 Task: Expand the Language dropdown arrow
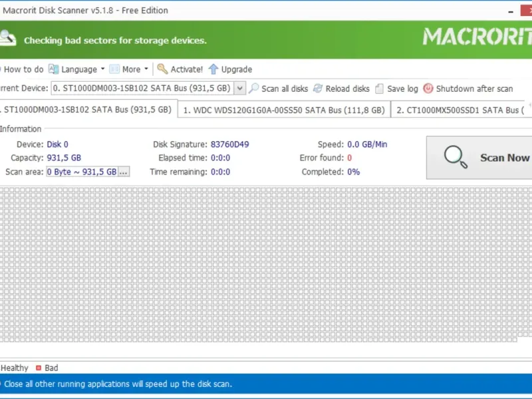tap(102, 69)
